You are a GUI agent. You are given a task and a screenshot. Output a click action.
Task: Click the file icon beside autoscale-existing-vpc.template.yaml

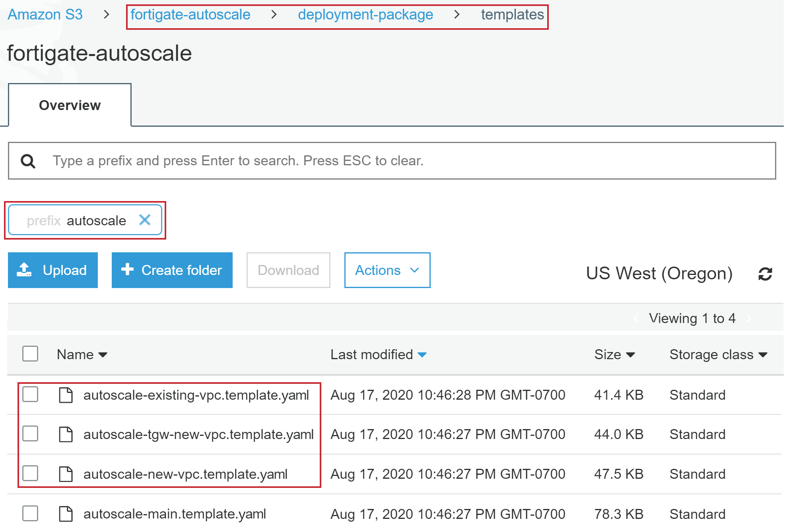66,395
